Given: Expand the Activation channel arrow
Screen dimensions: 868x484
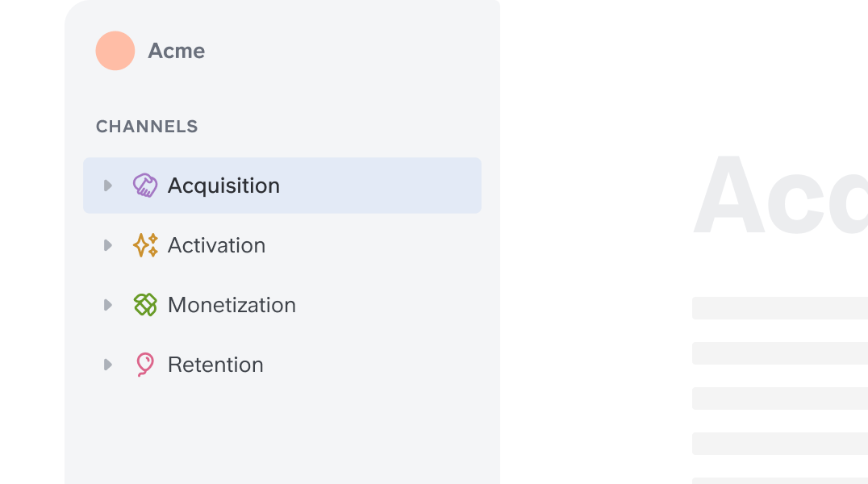Looking at the screenshot, I should point(108,245).
